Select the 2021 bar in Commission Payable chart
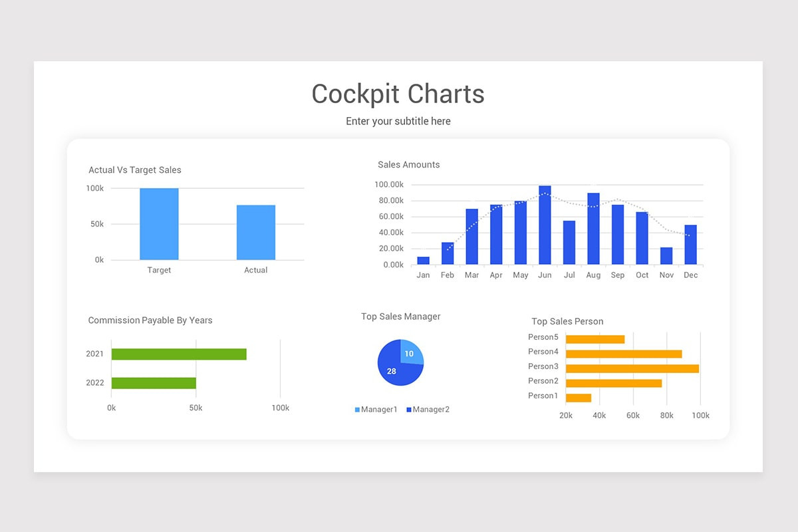The width and height of the screenshot is (798, 532). point(180,354)
